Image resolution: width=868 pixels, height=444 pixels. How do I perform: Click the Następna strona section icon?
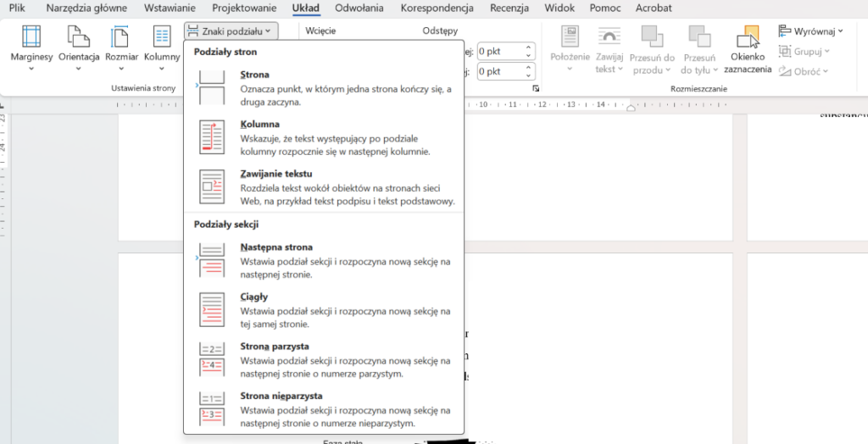point(211,260)
